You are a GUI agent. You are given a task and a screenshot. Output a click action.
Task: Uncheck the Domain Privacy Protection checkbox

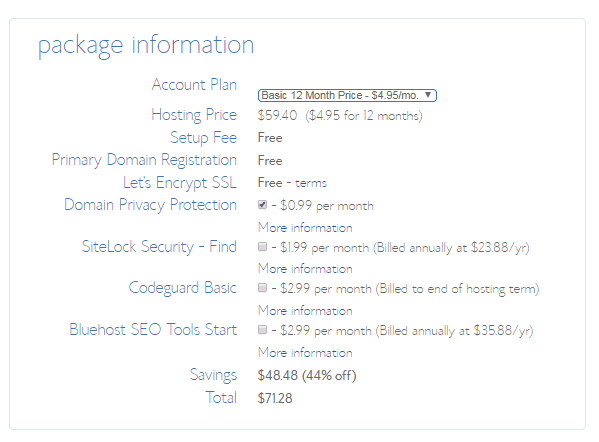(262, 205)
